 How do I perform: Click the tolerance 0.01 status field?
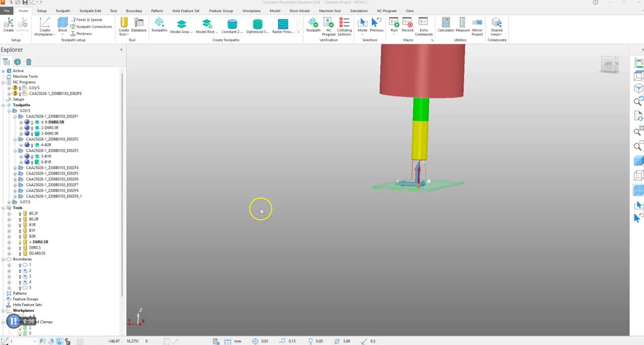[265, 341]
